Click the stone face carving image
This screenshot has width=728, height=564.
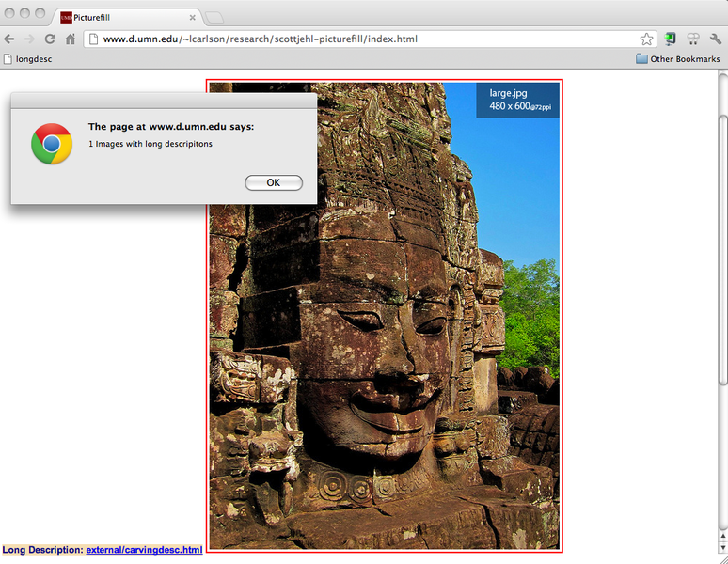pos(384,316)
